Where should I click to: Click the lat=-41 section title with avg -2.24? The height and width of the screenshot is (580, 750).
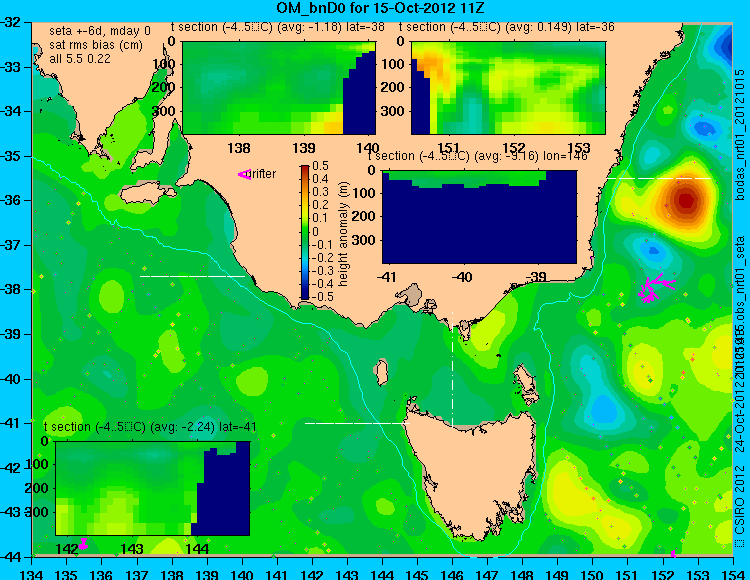pos(150,427)
